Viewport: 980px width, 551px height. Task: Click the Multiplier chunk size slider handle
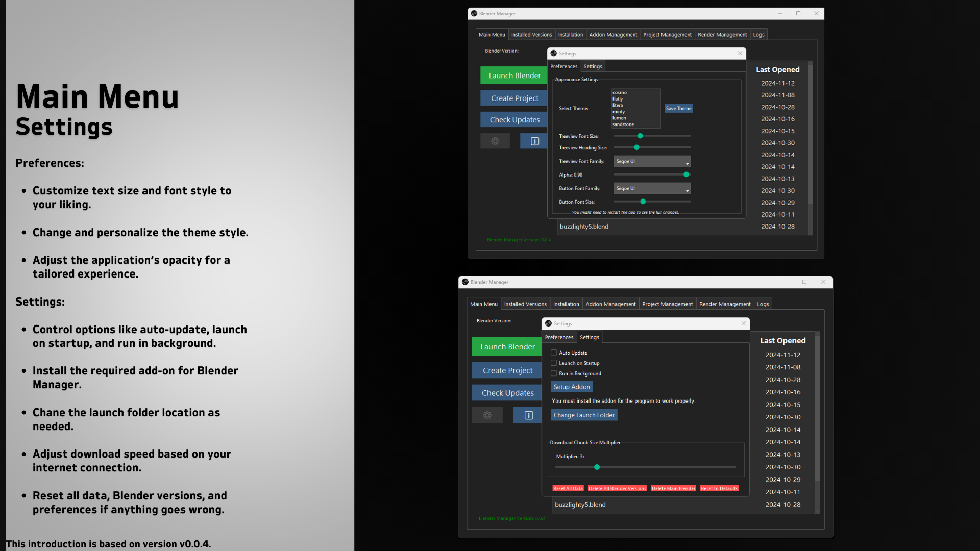pos(597,467)
